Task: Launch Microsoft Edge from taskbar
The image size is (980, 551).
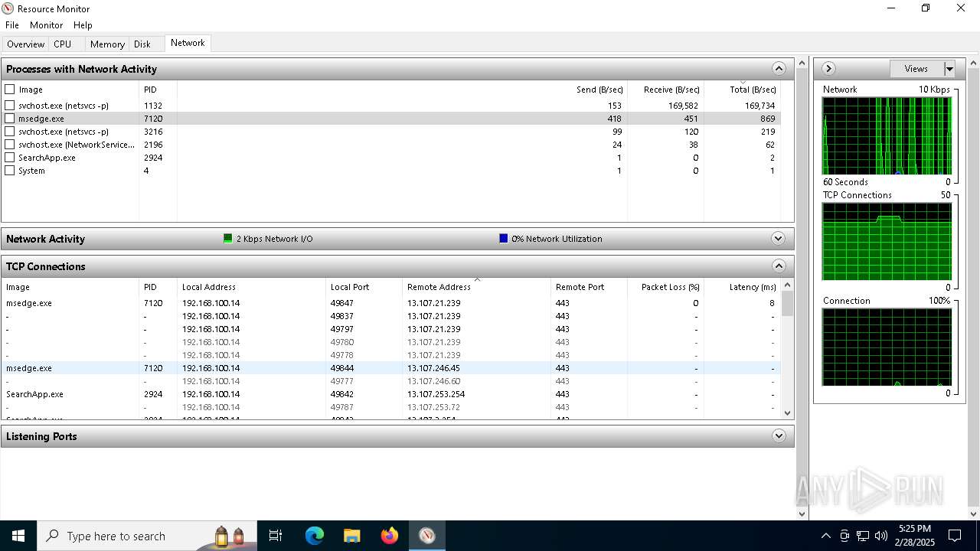Action: [315, 536]
